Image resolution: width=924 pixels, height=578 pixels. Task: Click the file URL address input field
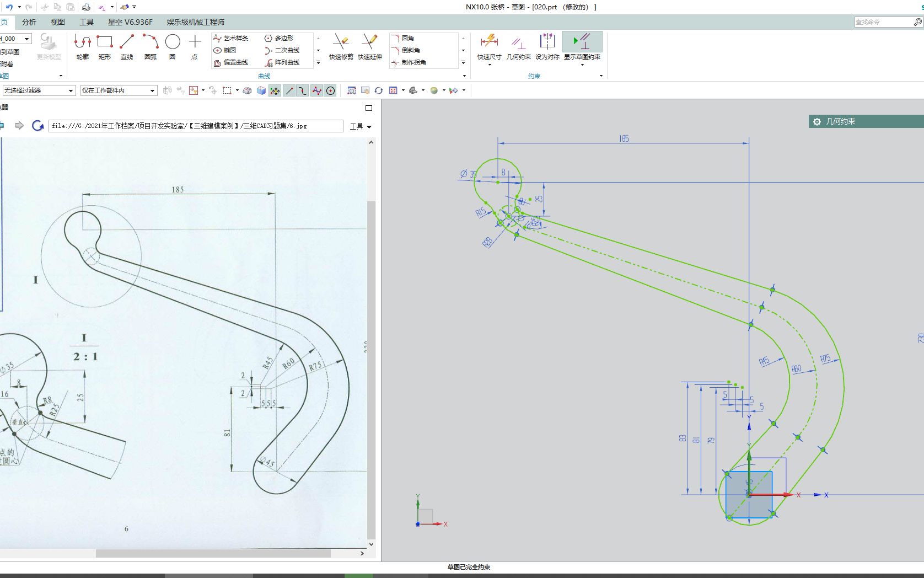click(193, 126)
